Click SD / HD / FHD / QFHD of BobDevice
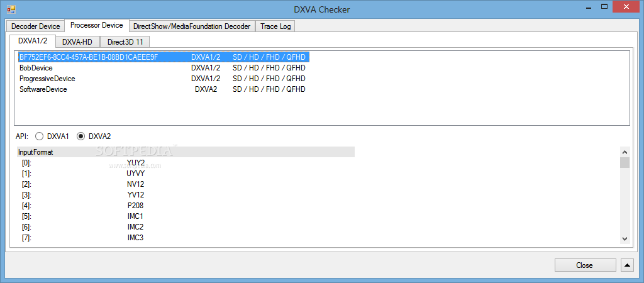Image resolution: width=644 pixels, height=283 pixels. pyautogui.click(x=269, y=68)
